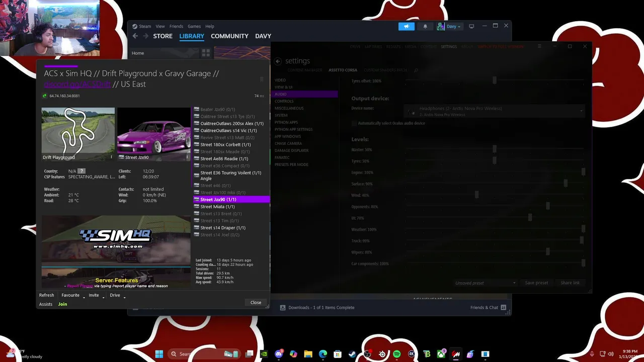Open the Games menu in Steam

[194, 26]
